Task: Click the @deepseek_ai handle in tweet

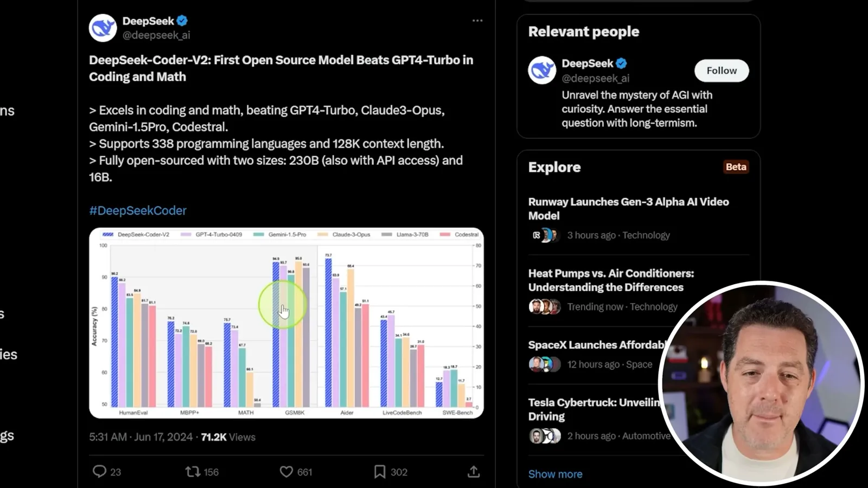Action: (x=156, y=35)
